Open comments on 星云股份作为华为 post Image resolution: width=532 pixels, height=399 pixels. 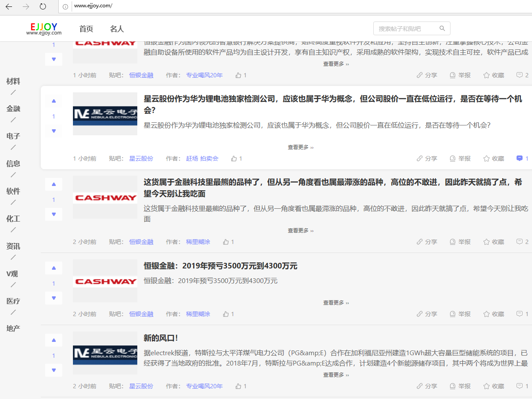[x=522, y=158]
